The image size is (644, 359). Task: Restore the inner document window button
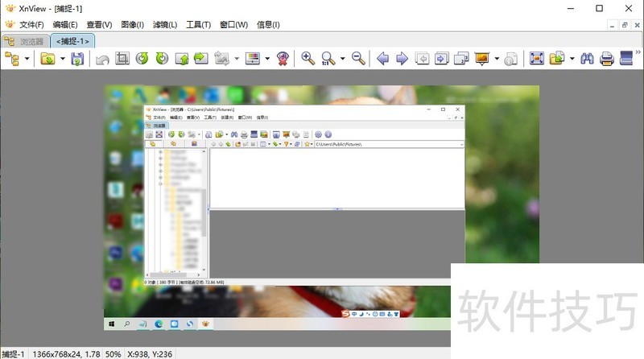625,25
